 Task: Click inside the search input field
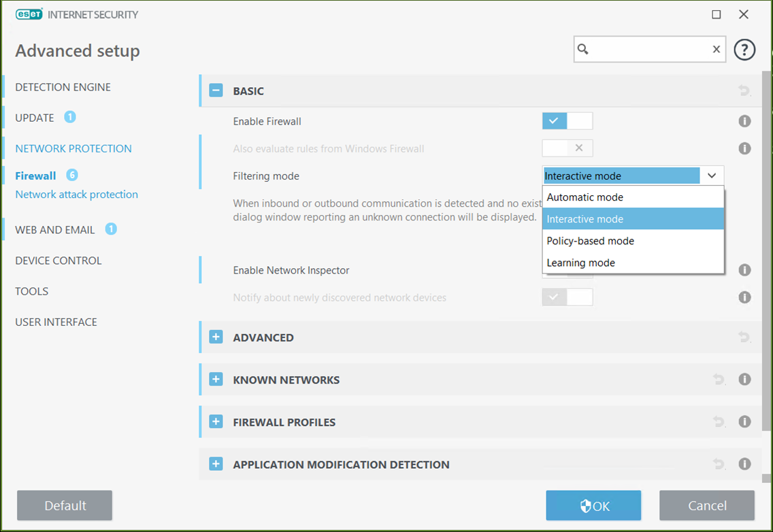tap(650, 49)
